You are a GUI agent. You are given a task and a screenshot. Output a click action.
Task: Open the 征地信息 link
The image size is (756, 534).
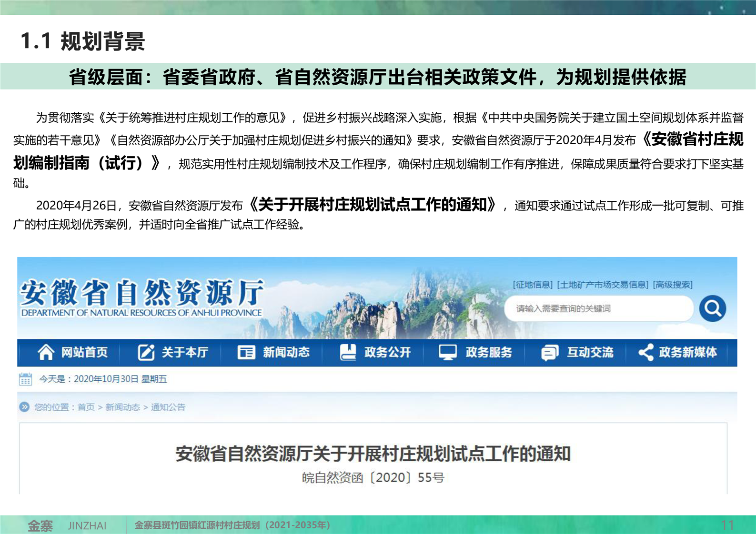point(533,285)
